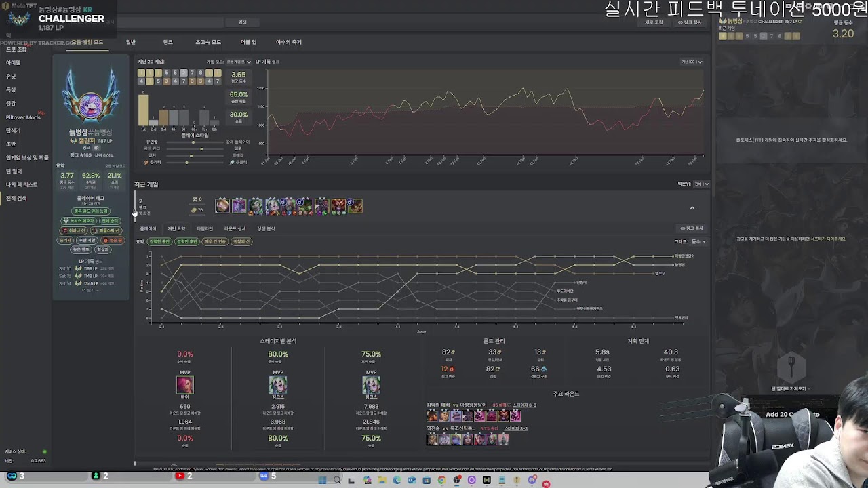Viewport: 868px width, 488px height.
Task: Open the 개인 요약 match tab
Action: (176, 229)
